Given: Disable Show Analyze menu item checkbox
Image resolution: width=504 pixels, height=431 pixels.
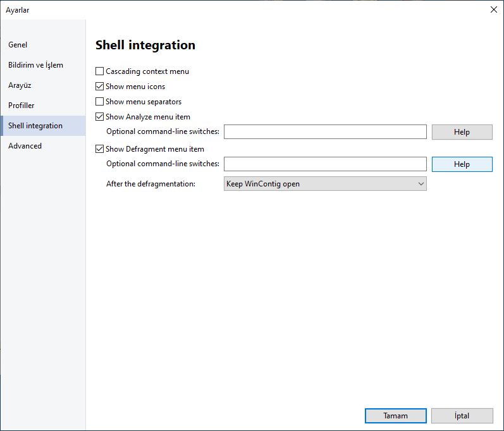Looking at the screenshot, I should (100, 116).
